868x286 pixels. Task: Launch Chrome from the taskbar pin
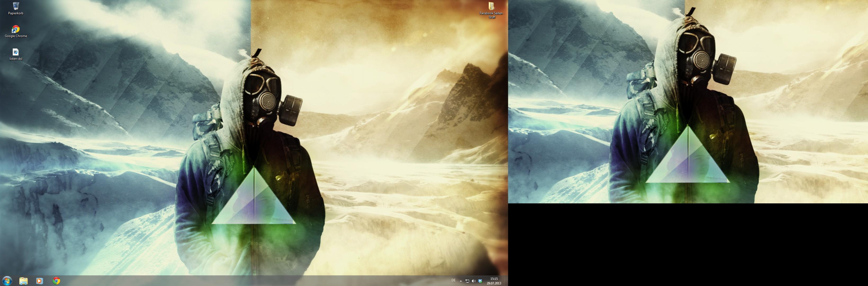pyautogui.click(x=57, y=281)
